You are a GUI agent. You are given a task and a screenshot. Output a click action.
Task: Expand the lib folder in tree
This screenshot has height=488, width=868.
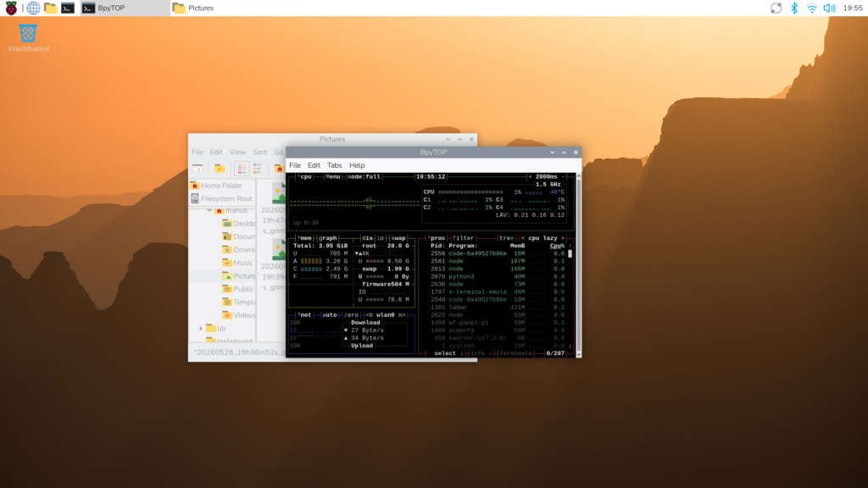coord(201,328)
